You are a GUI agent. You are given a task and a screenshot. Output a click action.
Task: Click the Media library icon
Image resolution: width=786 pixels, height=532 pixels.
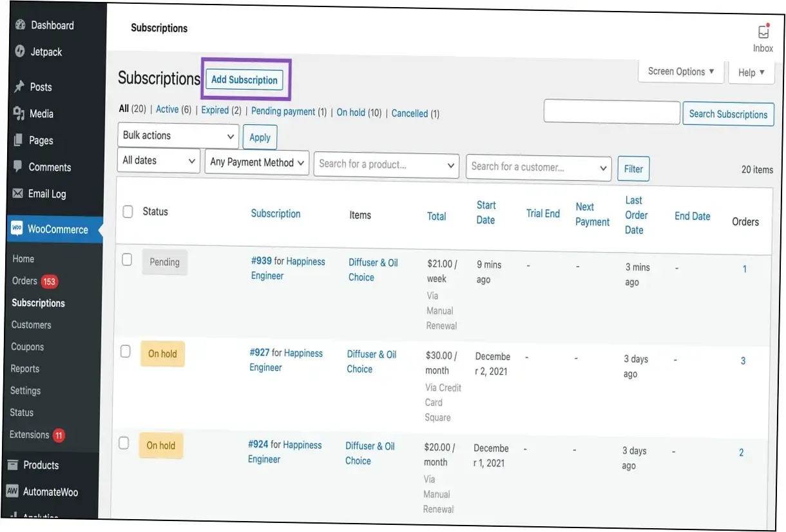point(19,113)
